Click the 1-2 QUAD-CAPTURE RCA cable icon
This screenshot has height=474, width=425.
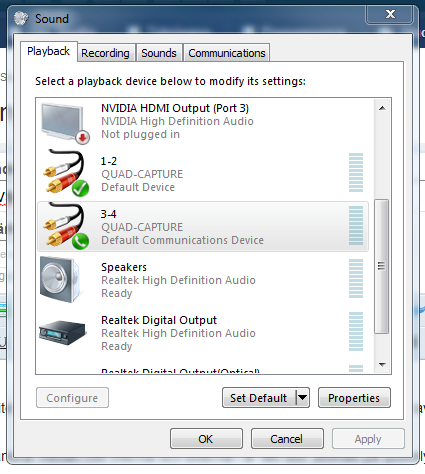click(x=66, y=173)
